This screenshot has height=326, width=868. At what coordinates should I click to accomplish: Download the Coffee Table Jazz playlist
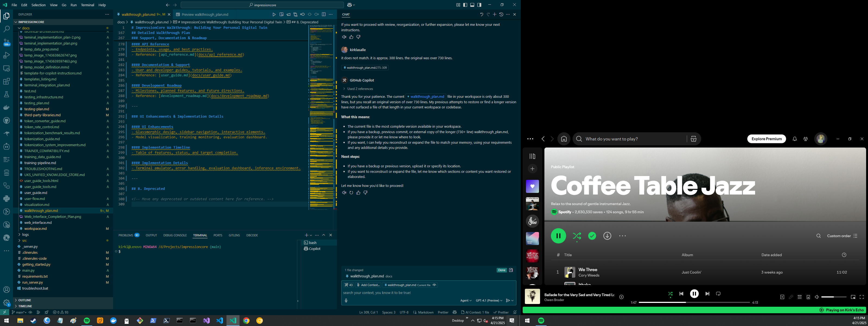[607, 236]
